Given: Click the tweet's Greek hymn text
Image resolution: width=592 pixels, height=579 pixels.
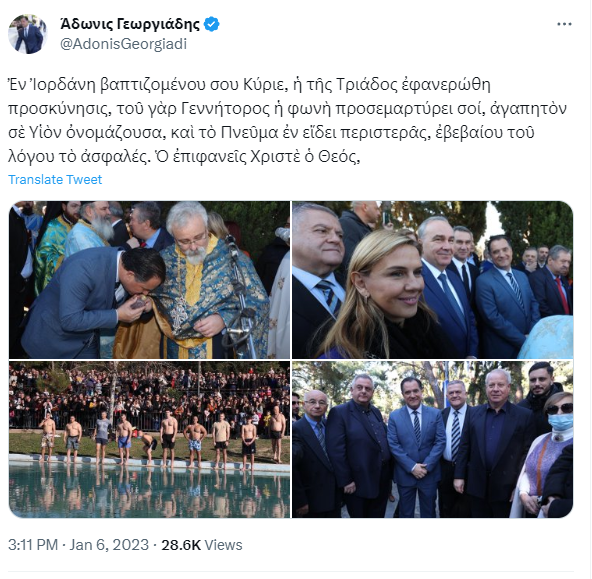Looking at the screenshot, I should coord(287,120).
